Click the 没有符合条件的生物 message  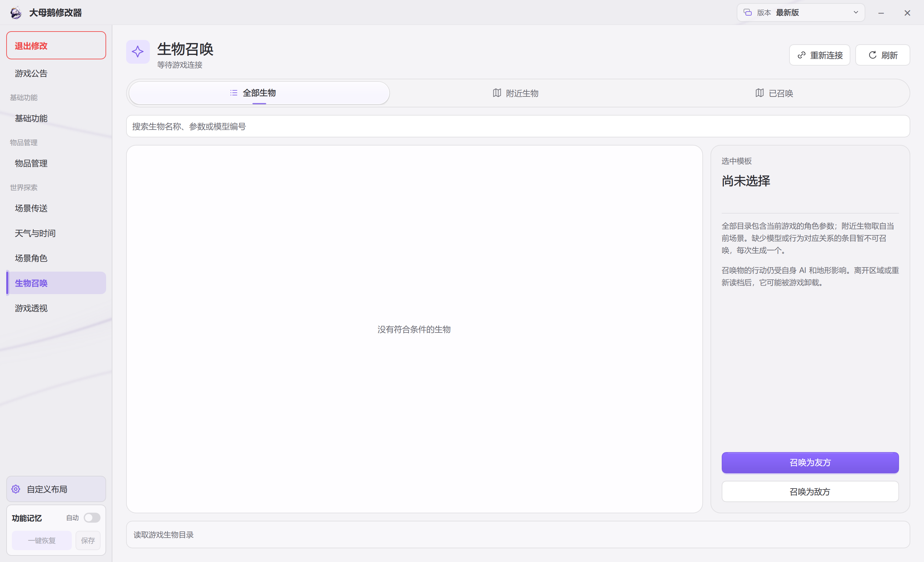click(414, 329)
